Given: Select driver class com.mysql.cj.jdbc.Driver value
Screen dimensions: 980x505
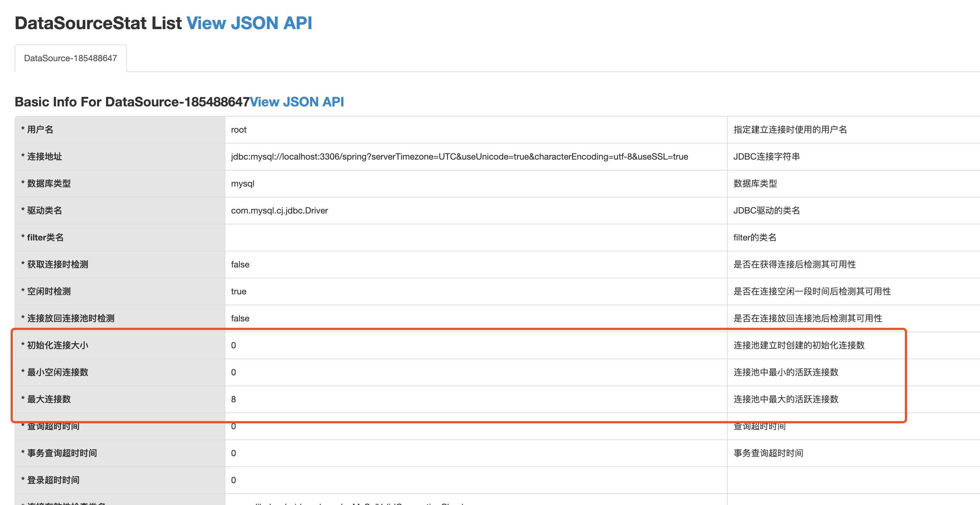Looking at the screenshot, I should pyautogui.click(x=280, y=211).
